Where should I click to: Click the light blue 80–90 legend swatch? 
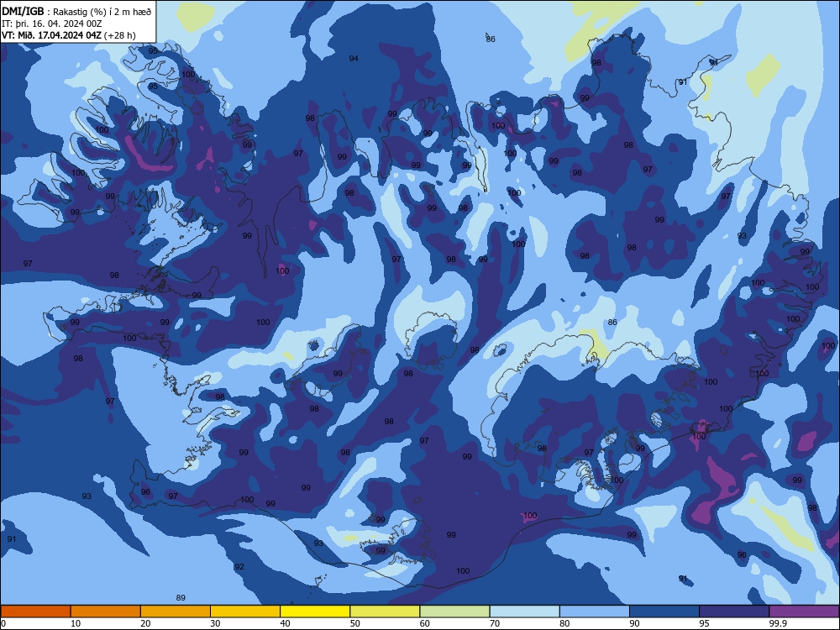(595, 612)
